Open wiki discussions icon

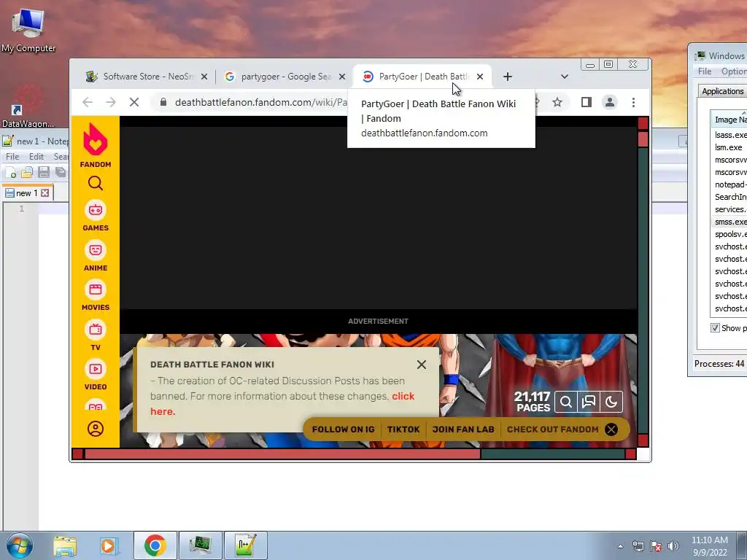point(589,402)
